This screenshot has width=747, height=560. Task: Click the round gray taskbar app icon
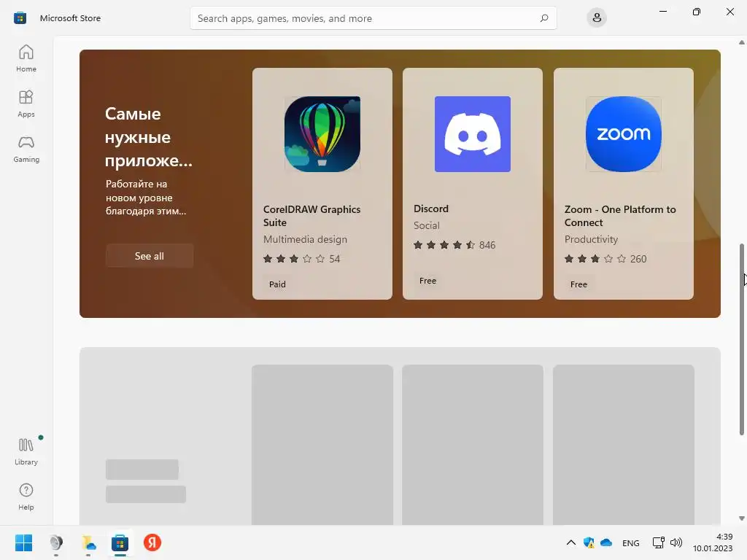pos(56,542)
